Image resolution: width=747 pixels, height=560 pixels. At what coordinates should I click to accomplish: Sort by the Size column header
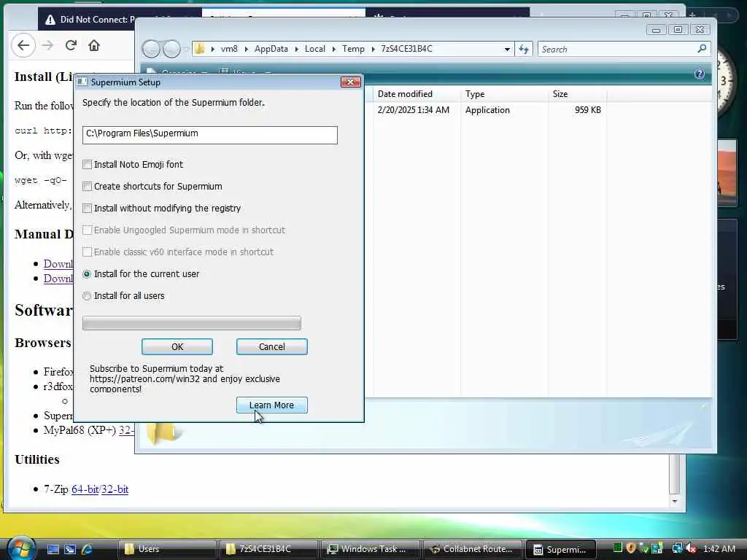(578, 94)
